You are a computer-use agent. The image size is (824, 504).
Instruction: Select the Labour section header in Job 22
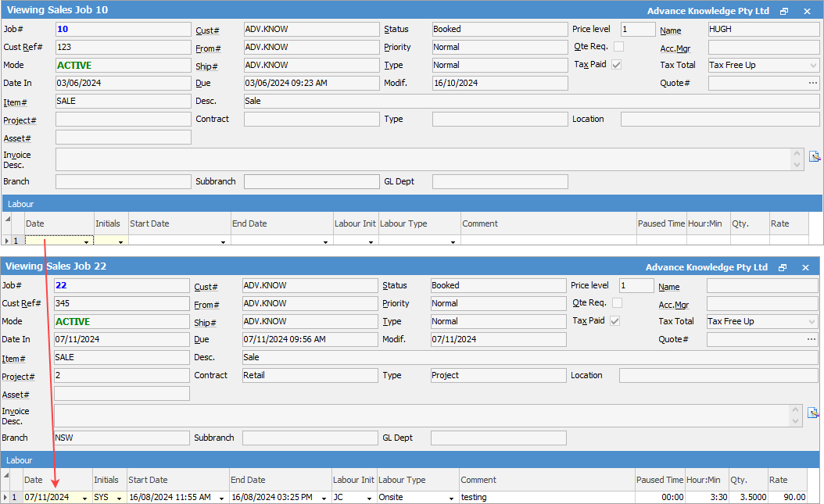click(20, 460)
